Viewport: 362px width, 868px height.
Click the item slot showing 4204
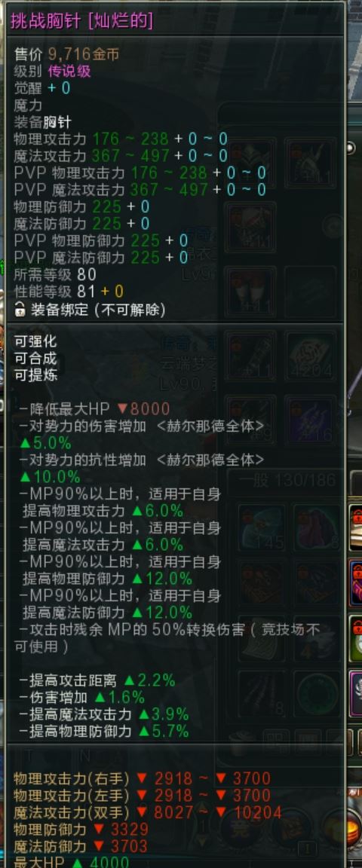311,356
